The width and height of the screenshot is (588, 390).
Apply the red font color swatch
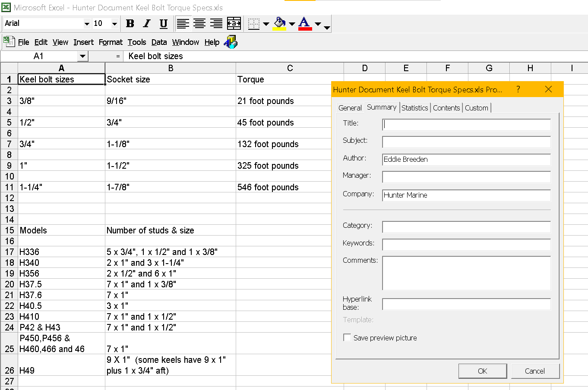click(305, 24)
